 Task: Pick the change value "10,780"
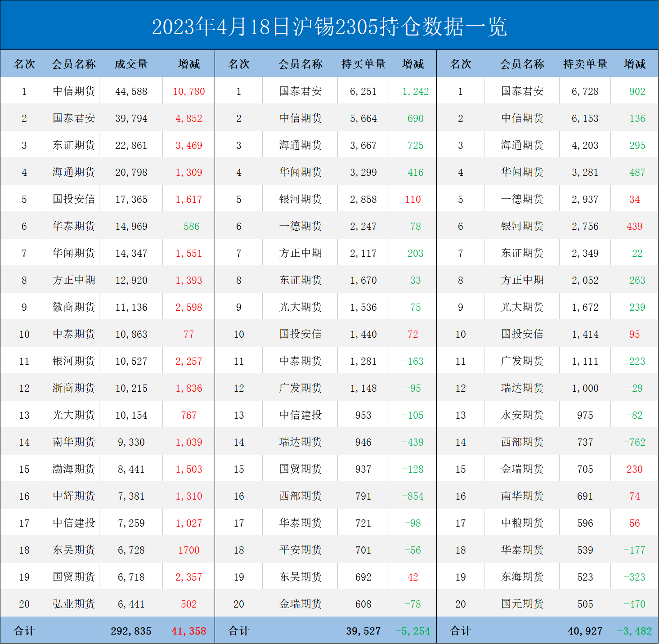189,91
